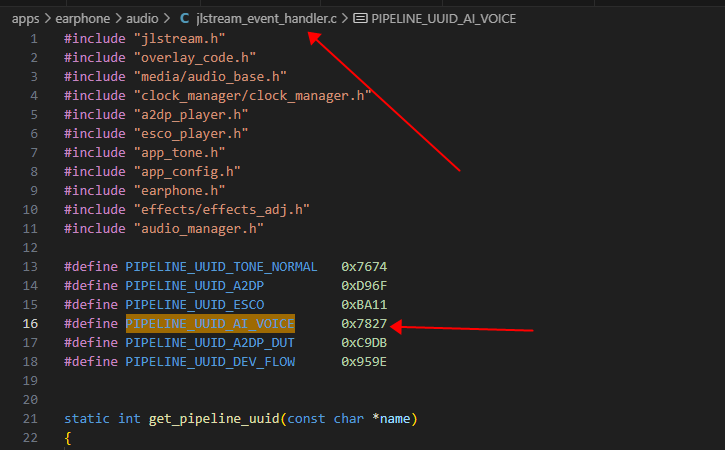Select jlstream_event_handler.c in the breadcrumb
This screenshot has height=450, width=725.
[x=266, y=18]
